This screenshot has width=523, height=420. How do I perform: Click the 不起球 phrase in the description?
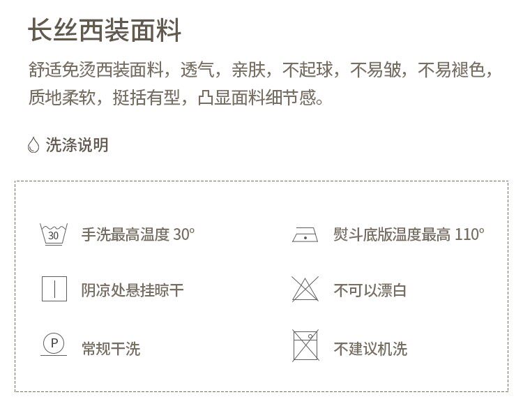pyautogui.click(x=308, y=70)
